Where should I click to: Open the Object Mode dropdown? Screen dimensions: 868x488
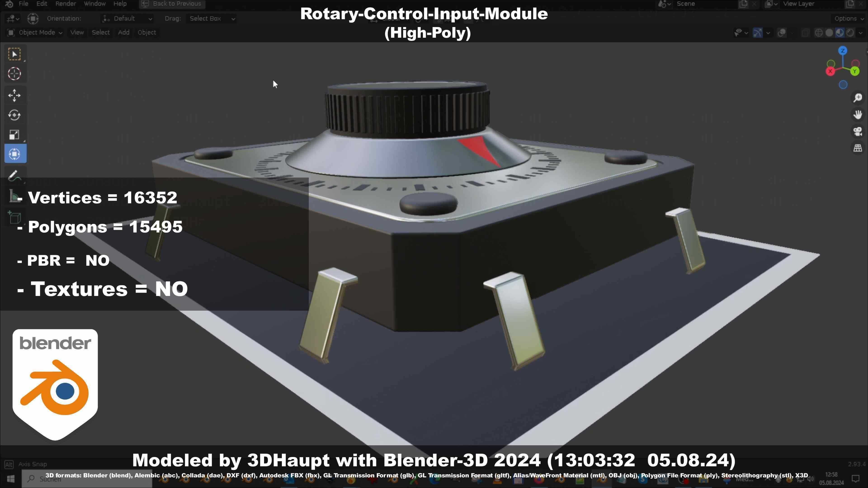35,33
